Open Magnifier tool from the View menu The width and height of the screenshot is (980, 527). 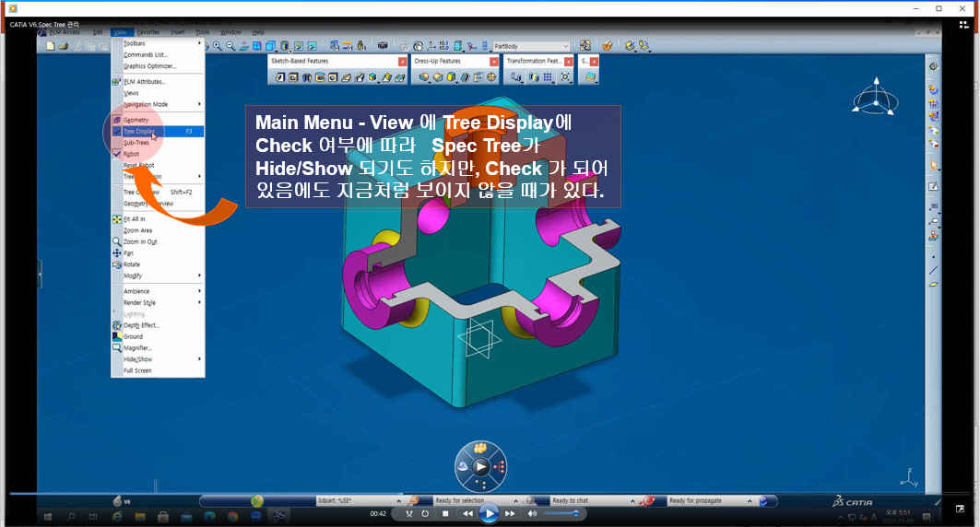pyautogui.click(x=138, y=347)
